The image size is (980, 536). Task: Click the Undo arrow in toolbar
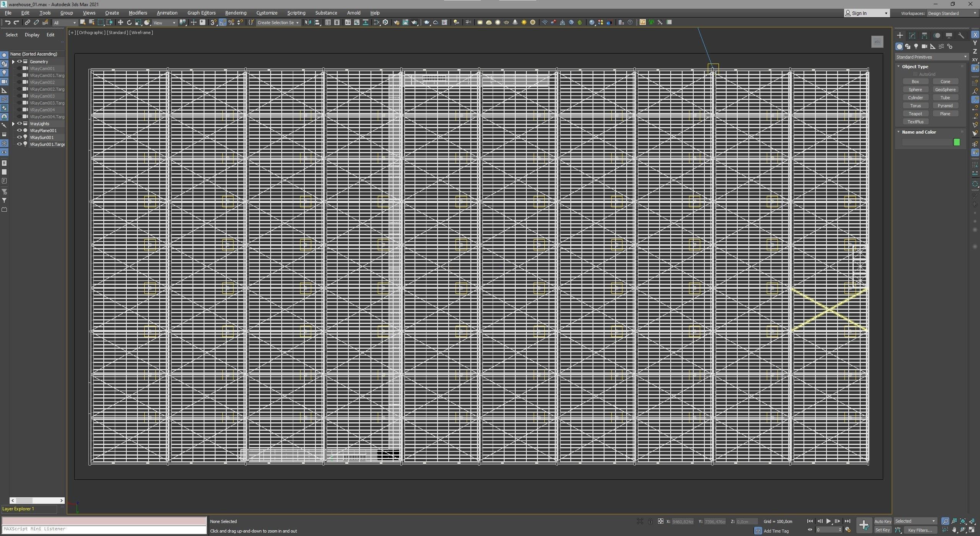7,23
